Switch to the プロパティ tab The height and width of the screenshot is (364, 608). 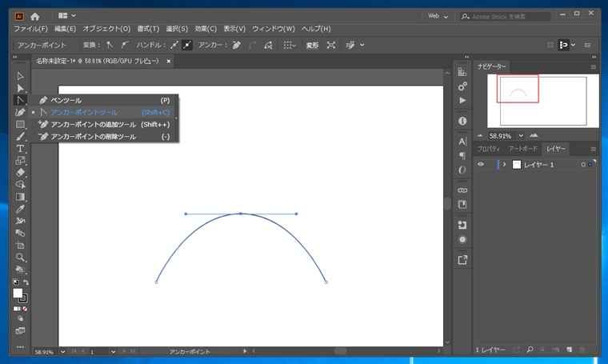(489, 149)
